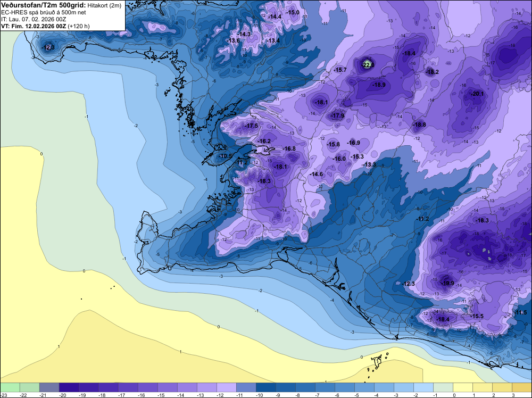Click the -15.0 temperature value
The height and width of the screenshot is (398, 532).
292,13
